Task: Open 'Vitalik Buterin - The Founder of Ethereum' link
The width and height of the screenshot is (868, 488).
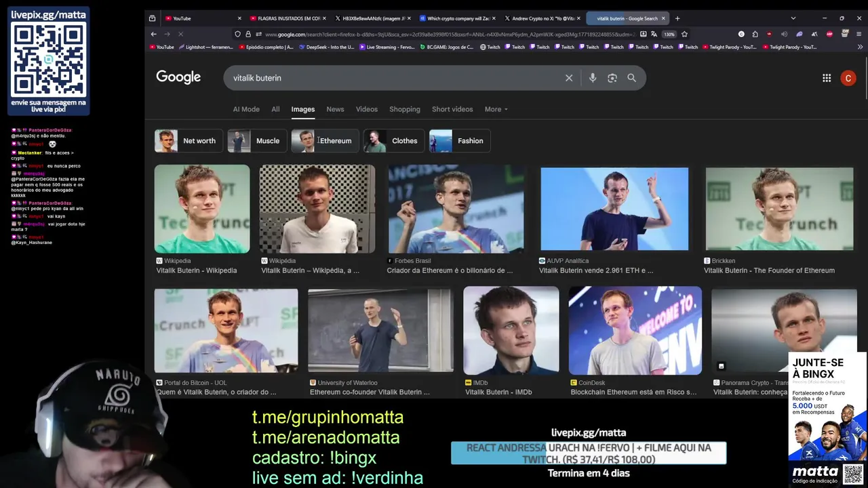Action: 769,270
